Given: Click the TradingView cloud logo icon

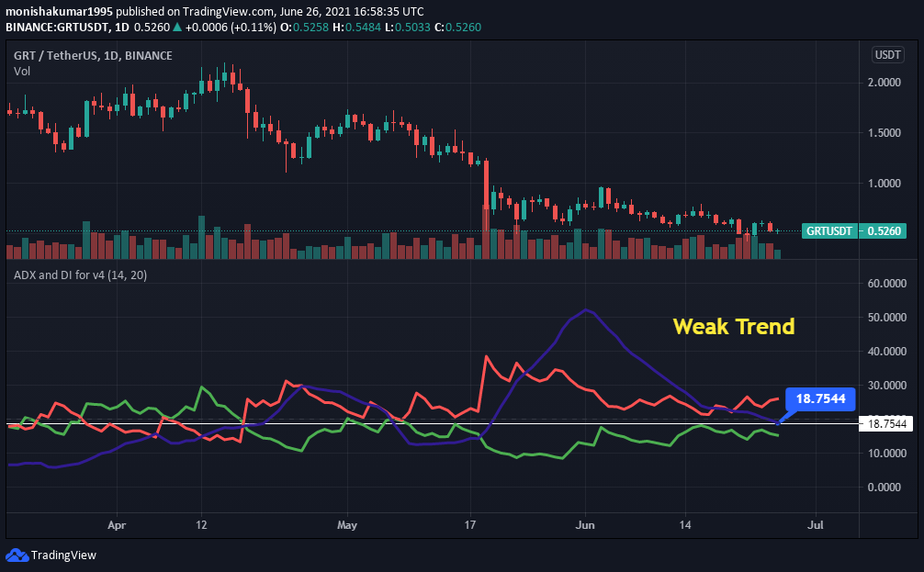Looking at the screenshot, I should (17, 555).
